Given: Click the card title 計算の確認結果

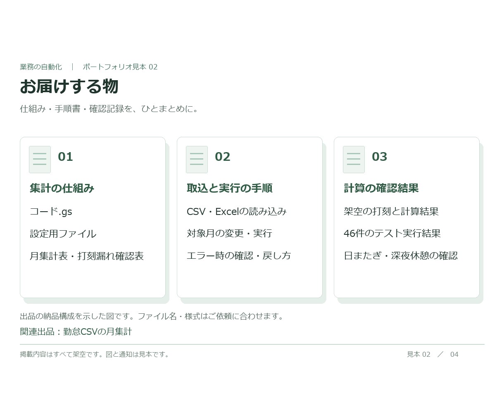Looking at the screenshot, I should (x=381, y=188).
